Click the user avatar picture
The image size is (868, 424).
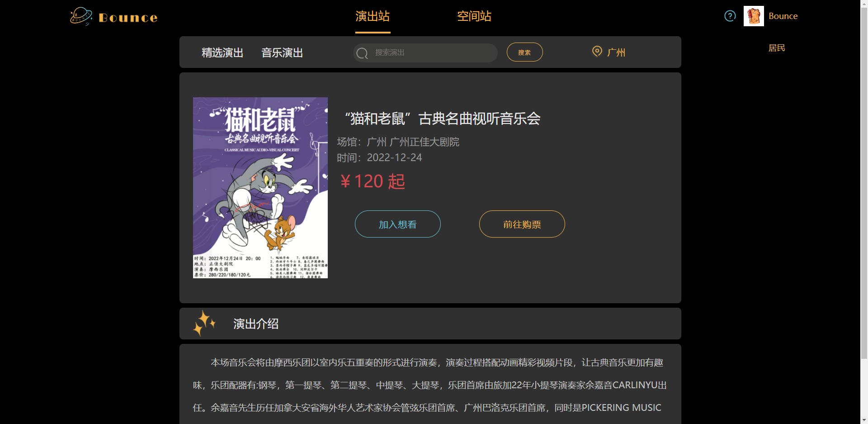pyautogui.click(x=754, y=16)
